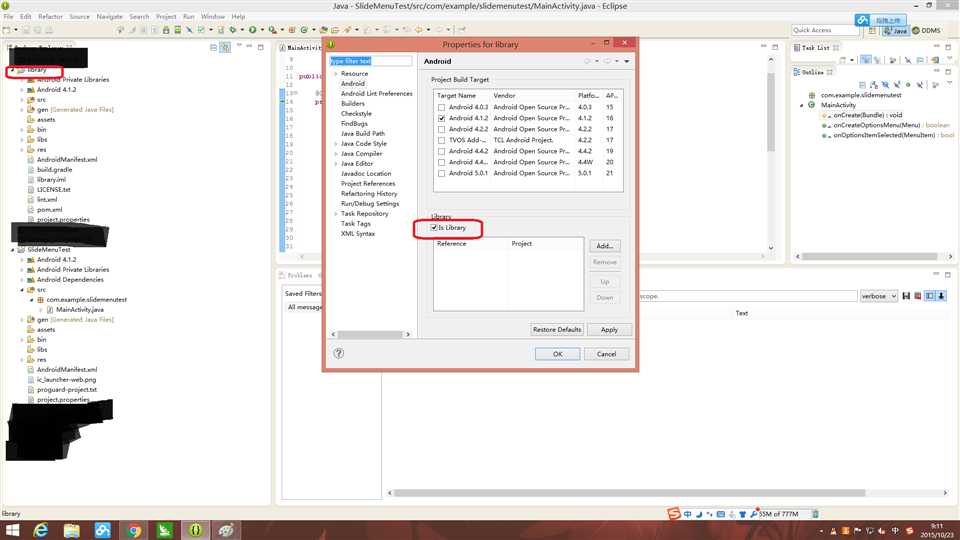Click the Run toolbar button

(252, 29)
